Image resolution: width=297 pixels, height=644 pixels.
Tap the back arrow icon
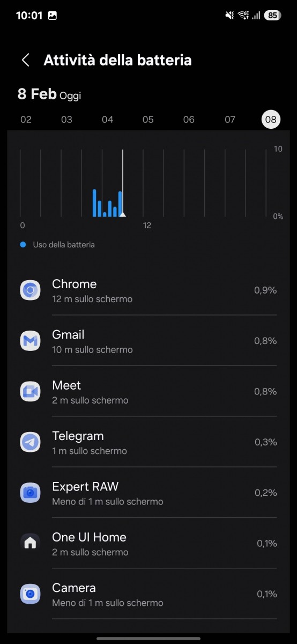25,60
